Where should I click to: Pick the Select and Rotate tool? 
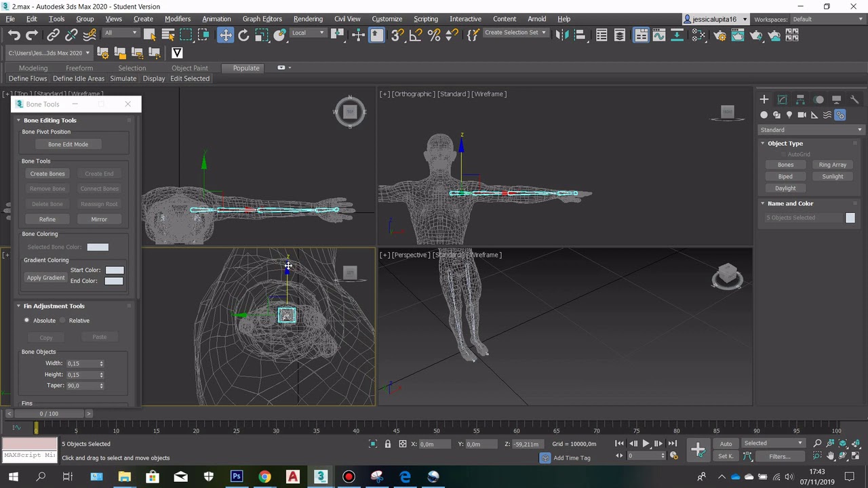tap(243, 35)
